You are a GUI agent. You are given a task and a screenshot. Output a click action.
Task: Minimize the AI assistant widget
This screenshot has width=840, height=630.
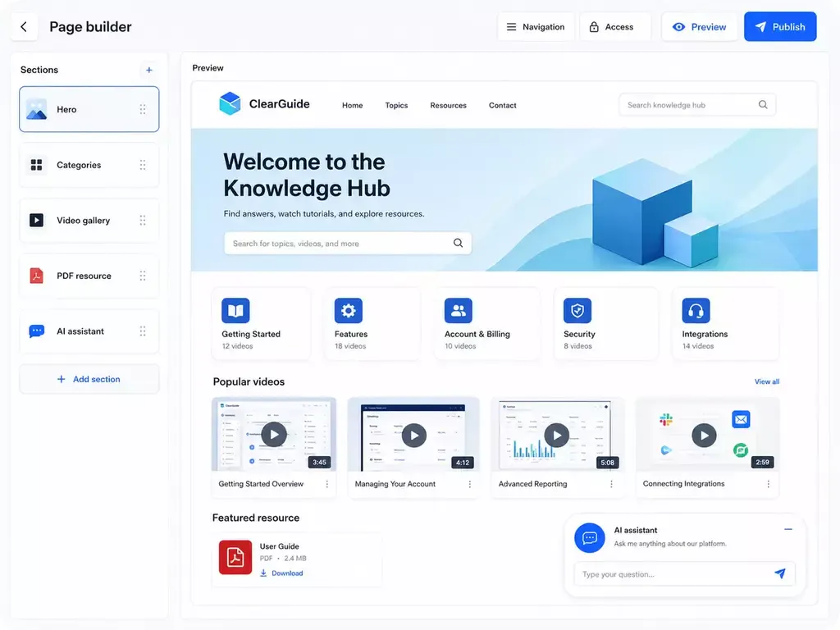tap(788, 529)
